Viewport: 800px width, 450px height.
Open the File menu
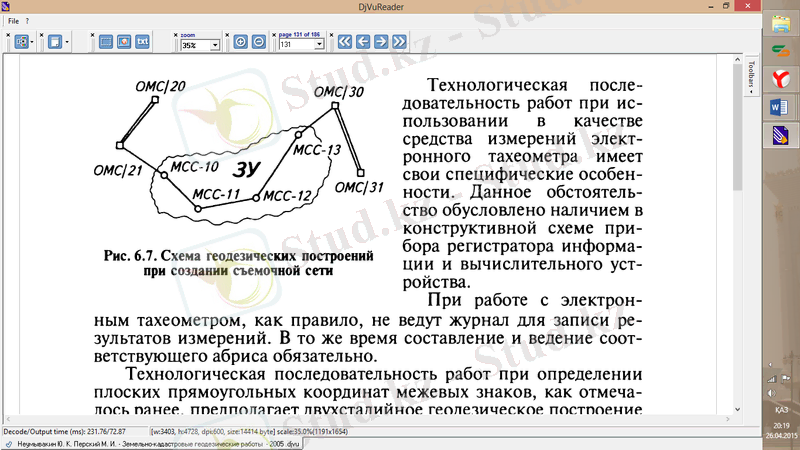coord(13,21)
